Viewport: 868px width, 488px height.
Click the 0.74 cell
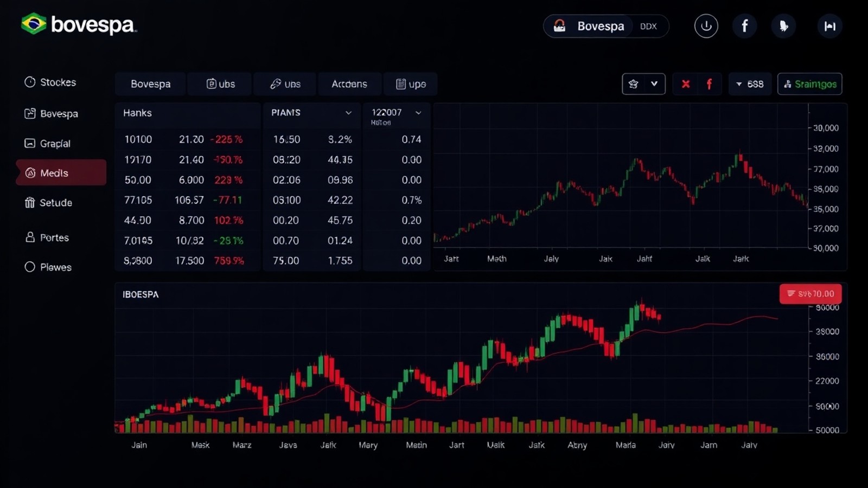tap(411, 139)
